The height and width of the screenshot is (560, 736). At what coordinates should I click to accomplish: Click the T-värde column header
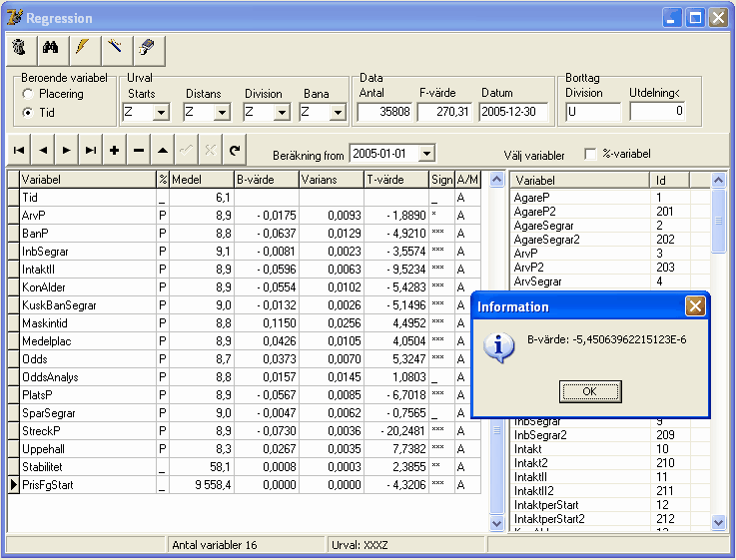(x=396, y=180)
